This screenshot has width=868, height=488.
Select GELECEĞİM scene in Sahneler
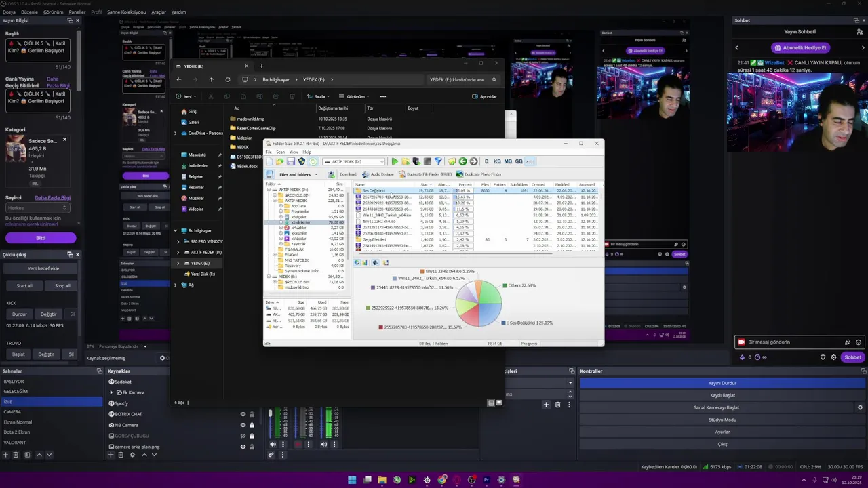52,391
